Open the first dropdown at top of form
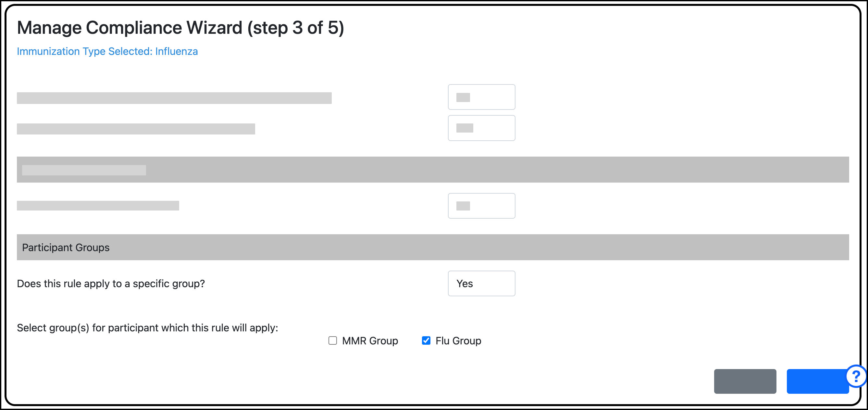Image resolution: width=868 pixels, height=410 pixels. [x=481, y=97]
